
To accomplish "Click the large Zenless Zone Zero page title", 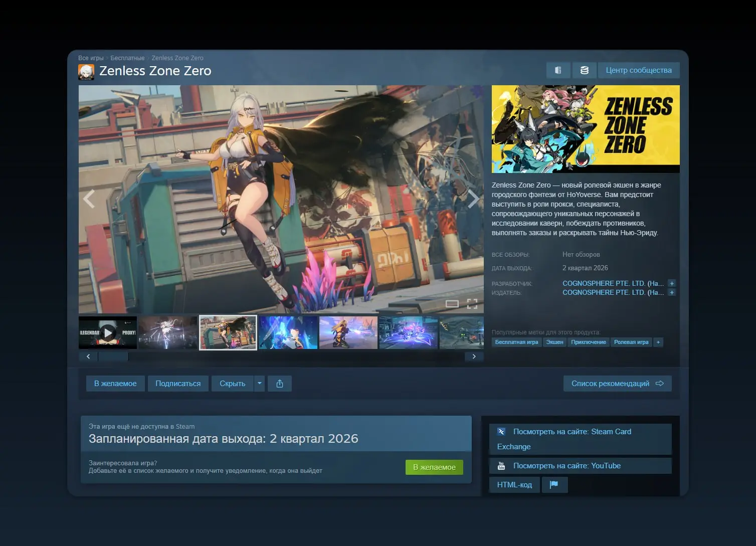I will click(x=155, y=71).
